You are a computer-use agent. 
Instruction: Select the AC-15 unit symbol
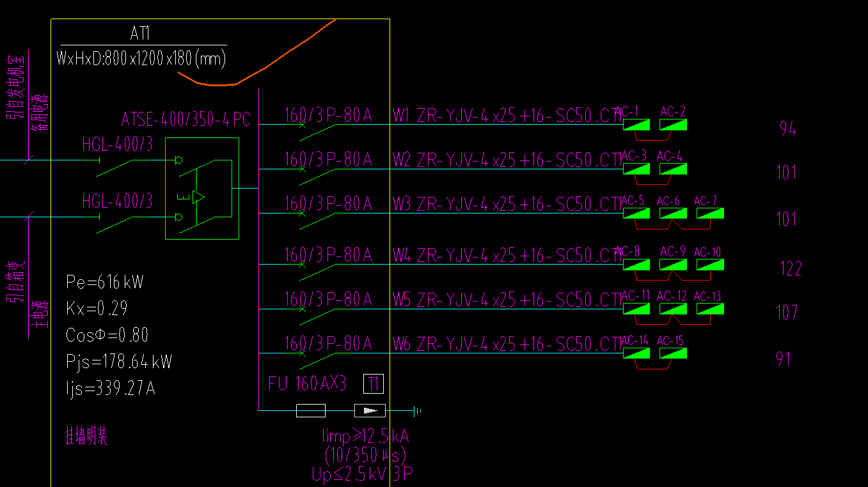[674, 353]
